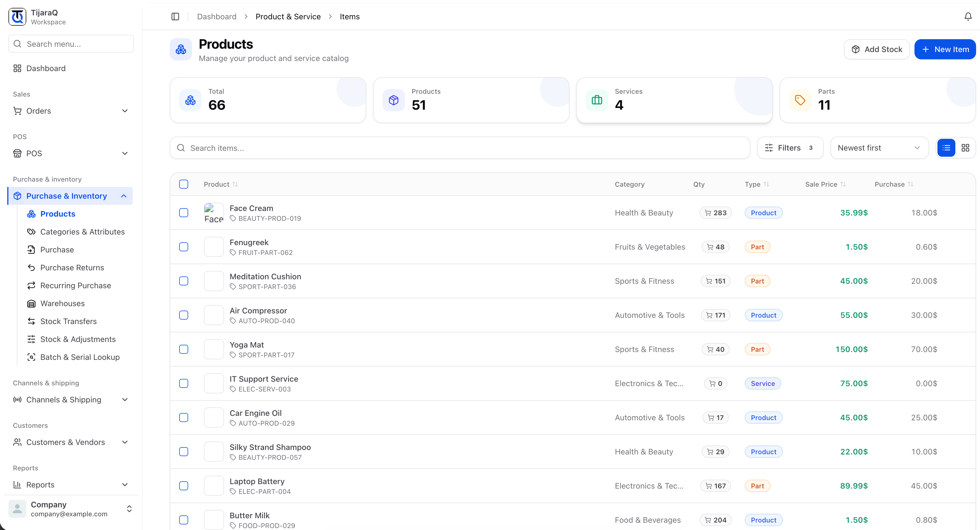
Task: Sort by Sale Price column arrows
Action: pyautogui.click(x=843, y=184)
